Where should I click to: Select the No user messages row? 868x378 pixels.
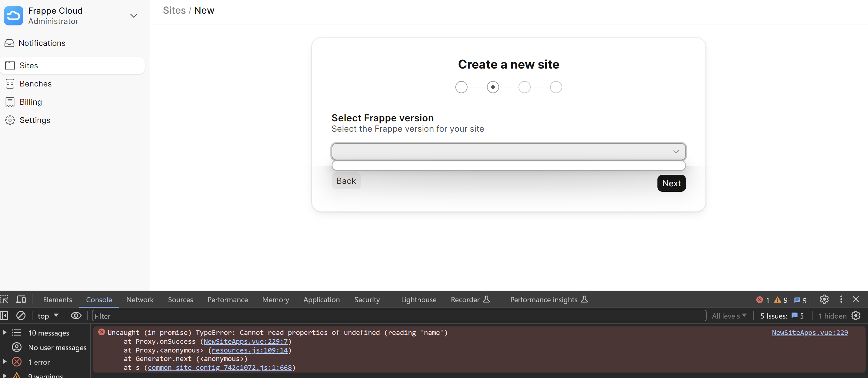45,347
